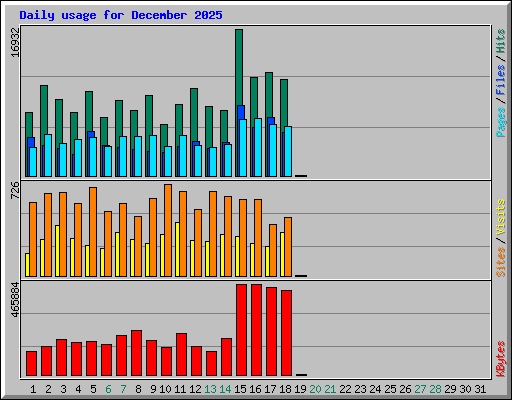Click the cyan "Pages" legend label

click(500, 122)
